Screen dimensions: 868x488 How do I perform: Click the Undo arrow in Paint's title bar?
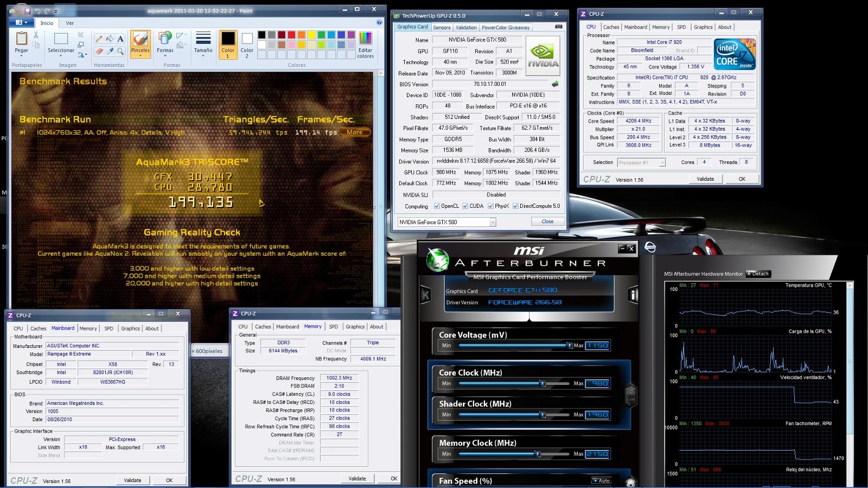coord(37,11)
